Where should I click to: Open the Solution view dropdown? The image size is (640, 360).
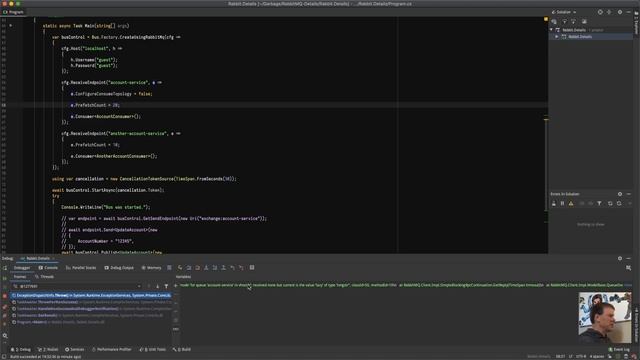564,12
